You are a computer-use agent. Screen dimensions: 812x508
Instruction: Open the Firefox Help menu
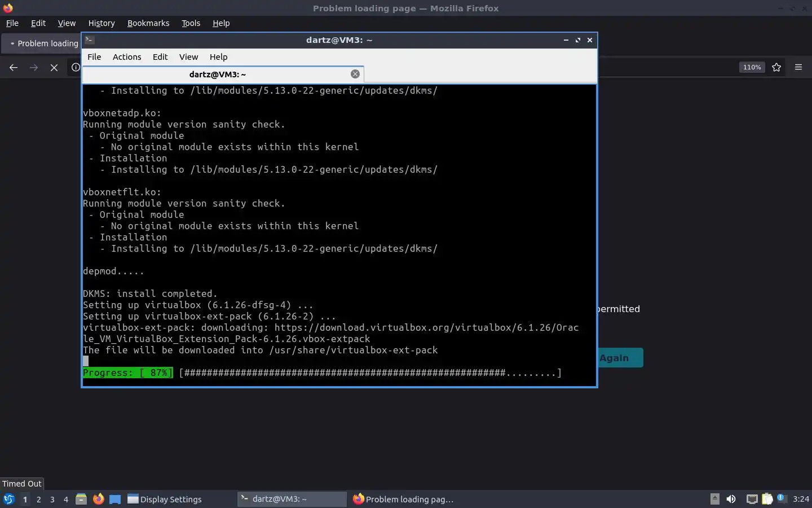tap(221, 23)
